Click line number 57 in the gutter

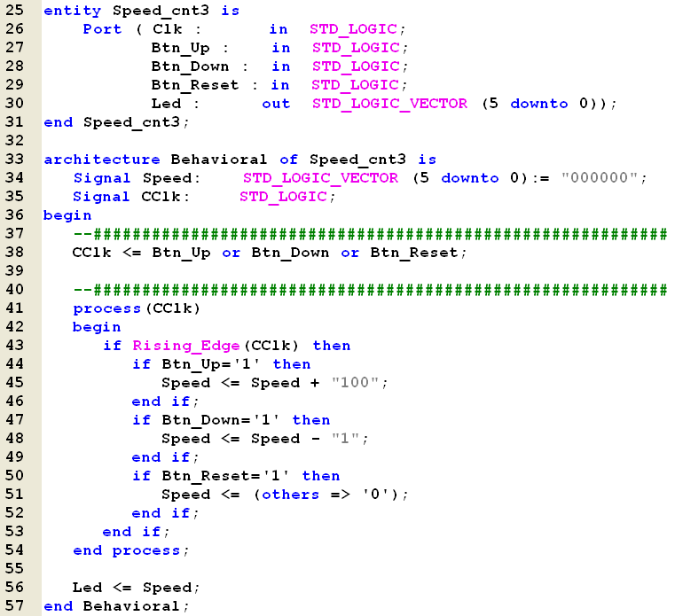coord(14,605)
